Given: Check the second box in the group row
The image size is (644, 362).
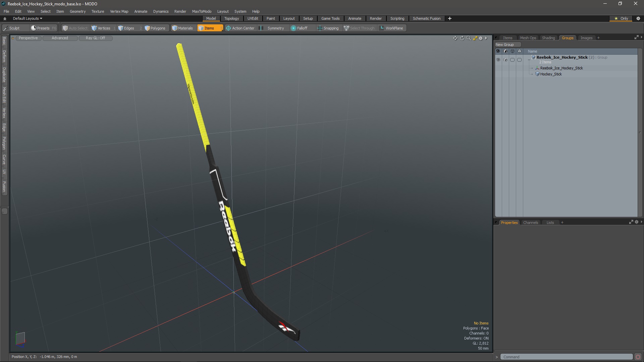Looking at the screenshot, I should point(519,60).
